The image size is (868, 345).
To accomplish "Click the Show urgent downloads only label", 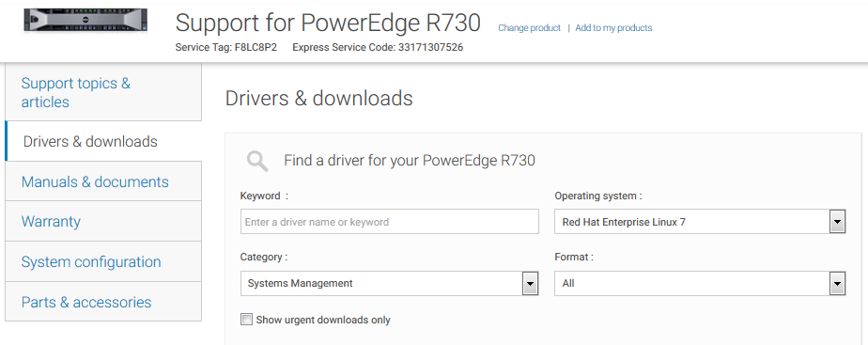I will (x=323, y=320).
